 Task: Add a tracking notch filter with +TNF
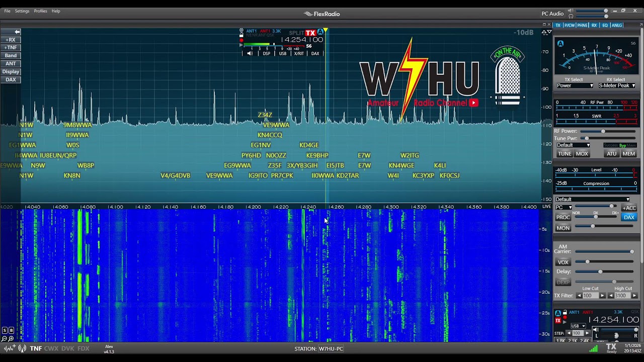click(11, 48)
